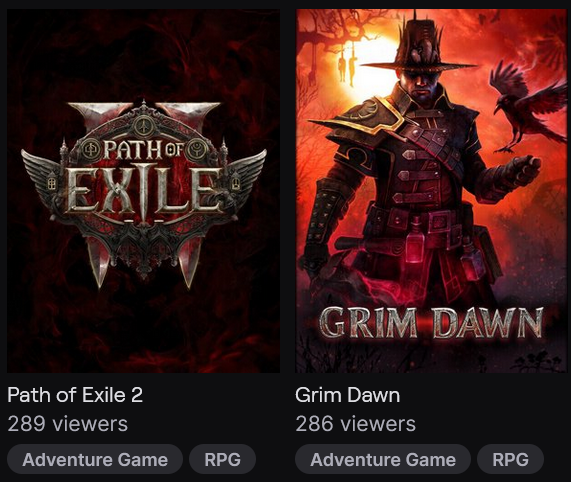Click the hanging figures on the tree branch
This screenshot has width=571, height=482.
[346, 66]
